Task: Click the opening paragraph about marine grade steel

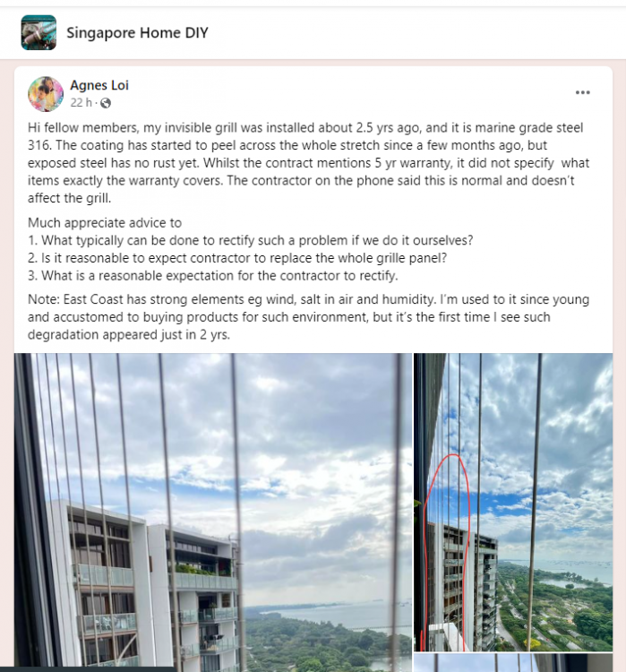Action: tap(308, 163)
